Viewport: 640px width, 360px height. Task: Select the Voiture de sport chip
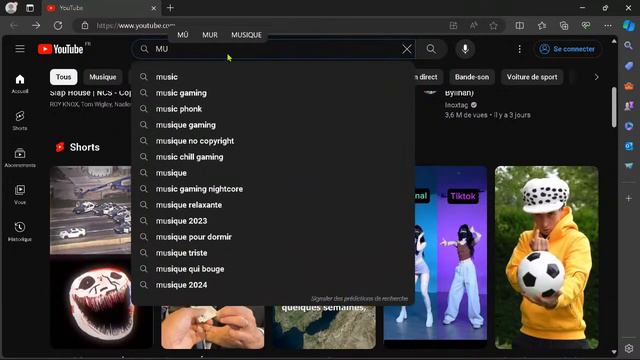532,77
